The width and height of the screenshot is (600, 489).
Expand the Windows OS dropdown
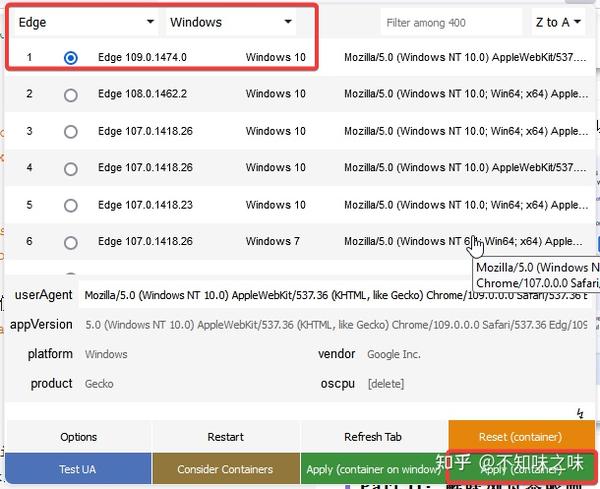point(231,22)
